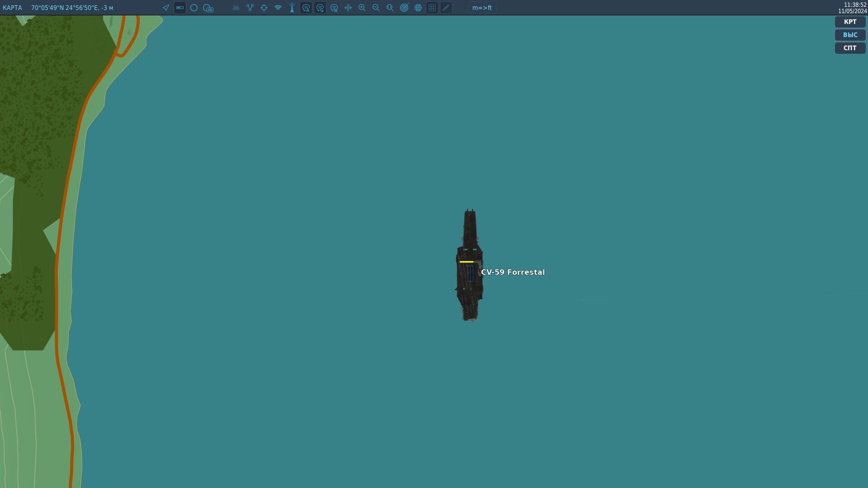Screen dimensions: 868x488
Task: Click the radio beacon tower icon
Action: coord(292,8)
